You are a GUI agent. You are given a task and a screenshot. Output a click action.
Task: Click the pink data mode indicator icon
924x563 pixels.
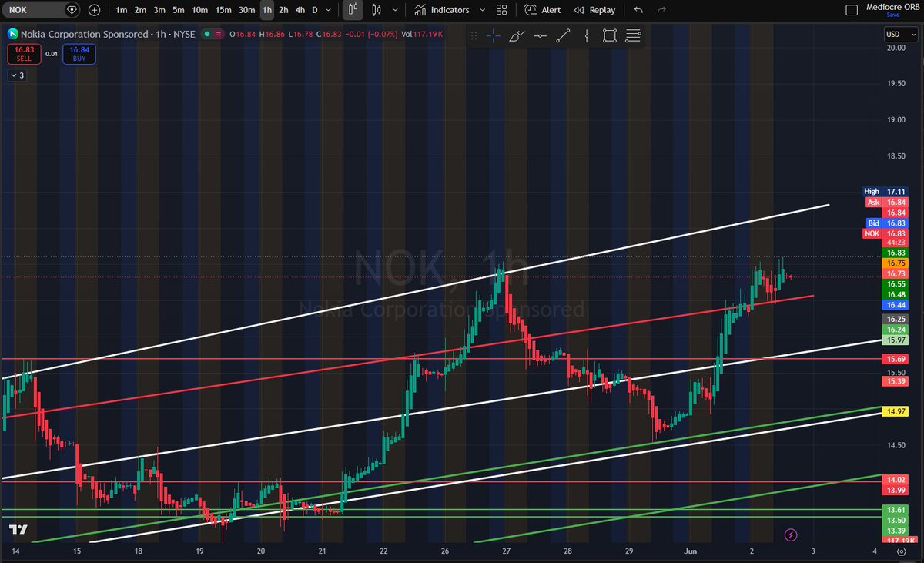click(x=219, y=34)
